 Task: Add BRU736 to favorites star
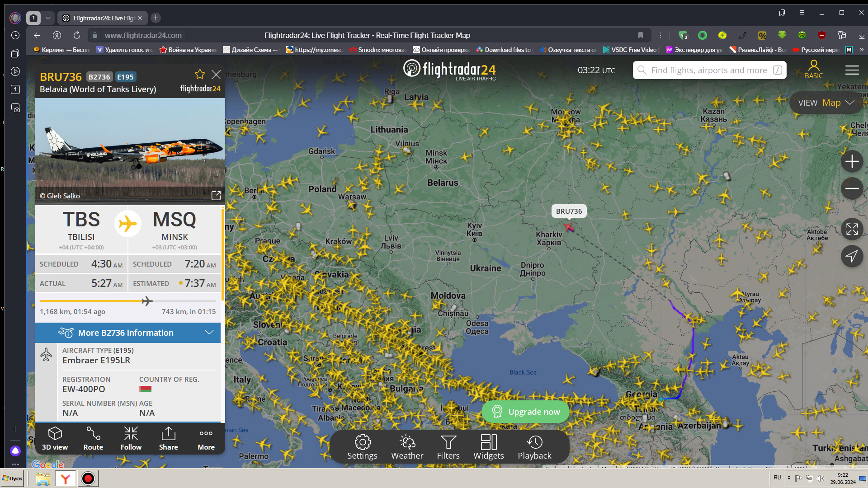pyautogui.click(x=200, y=75)
